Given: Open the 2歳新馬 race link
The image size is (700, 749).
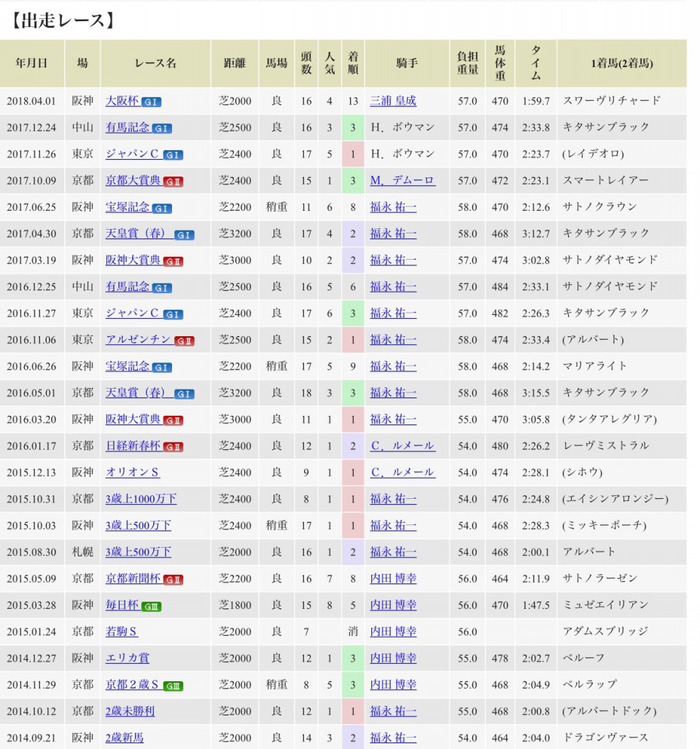Looking at the screenshot, I should tap(125, 738).
